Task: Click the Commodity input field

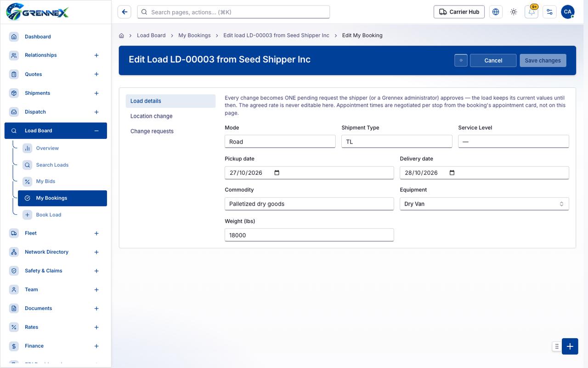Action: coord(309,204)
